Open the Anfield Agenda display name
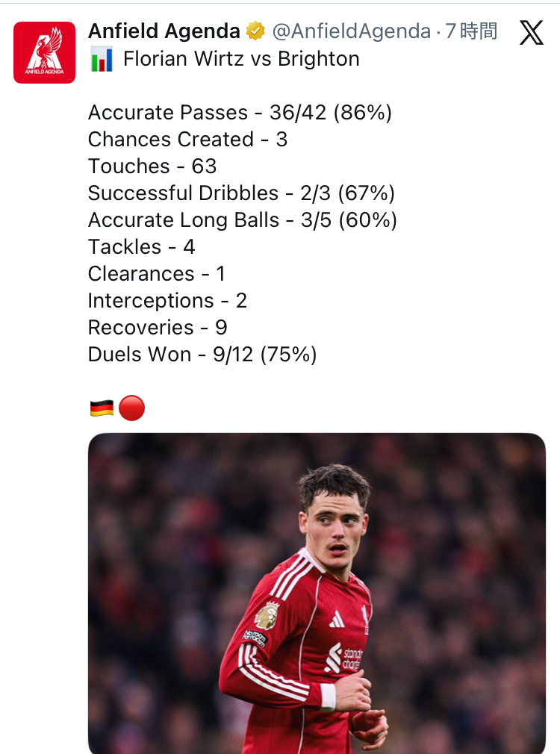This screenshot has height=754, width=560. tap(164, 31)
